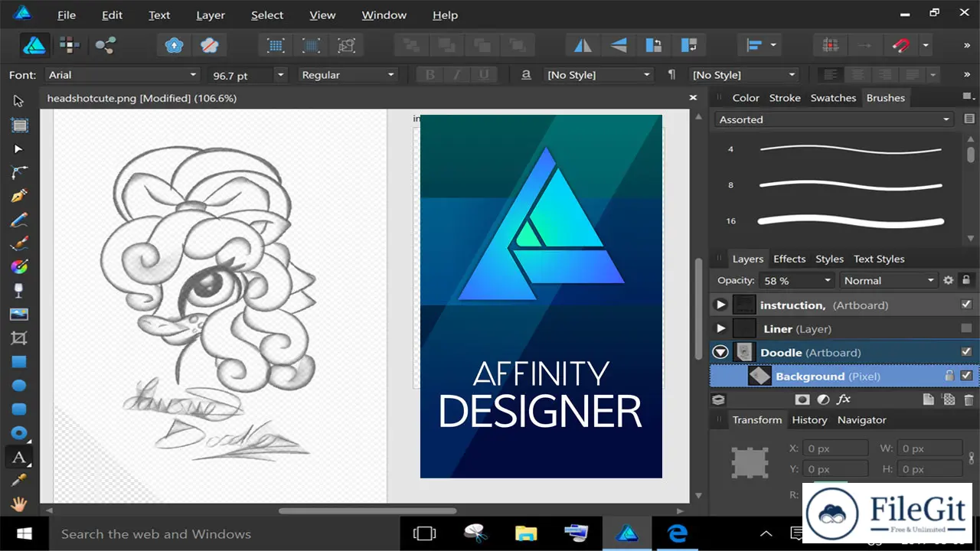This screenshot has height=551, width=980.
Task: Select the Fill tool color wheel
Action: 19,267
